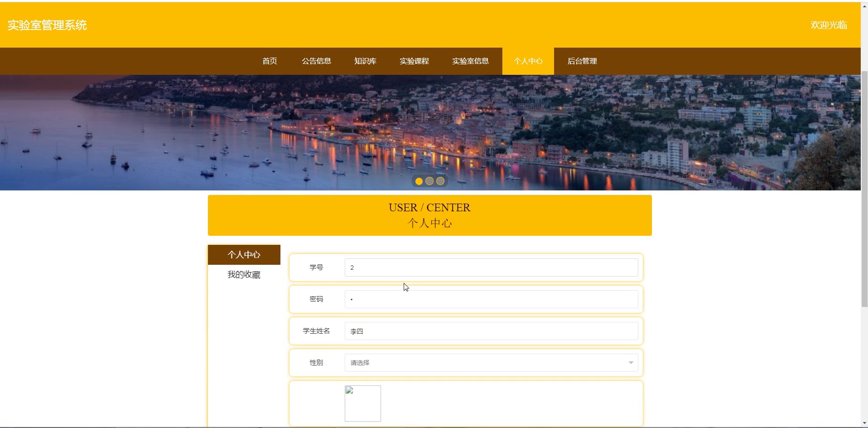Screen dimensions: 868x428
Task: Click the 学号 field label
Action: click(316, 267)
